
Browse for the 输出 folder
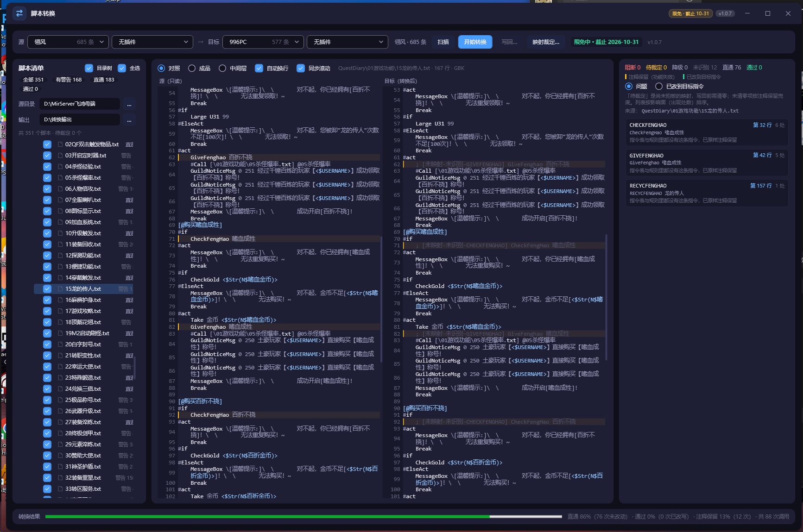click(x=129, y=120)
